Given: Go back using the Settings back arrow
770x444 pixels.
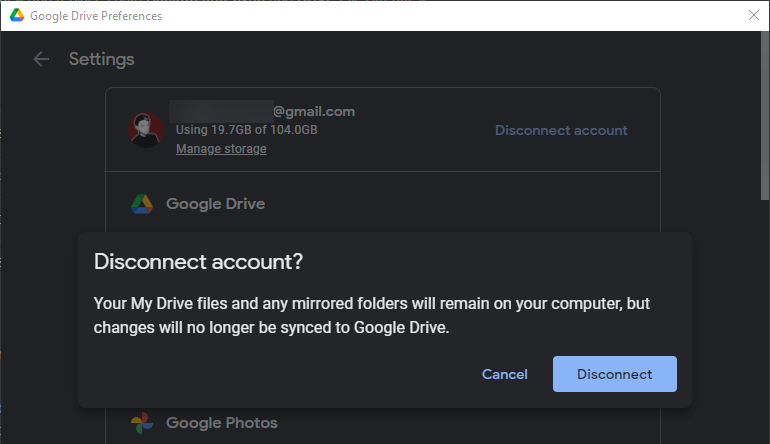Looking at the screenshot, I should [41, 59].
